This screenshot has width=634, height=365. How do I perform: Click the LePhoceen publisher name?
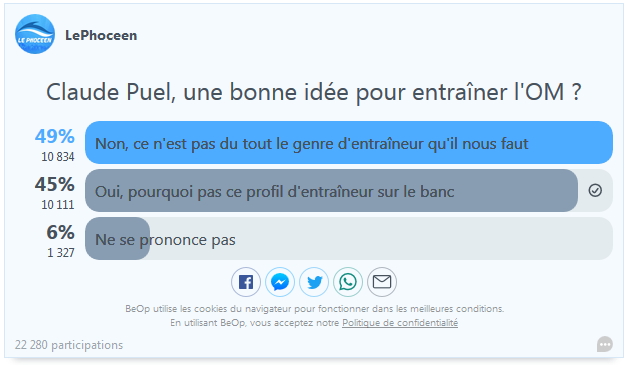[x=101, y=35]
